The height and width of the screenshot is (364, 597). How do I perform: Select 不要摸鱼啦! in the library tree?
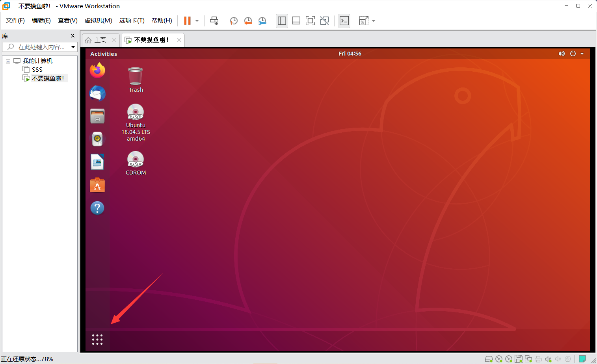point(48,78)
